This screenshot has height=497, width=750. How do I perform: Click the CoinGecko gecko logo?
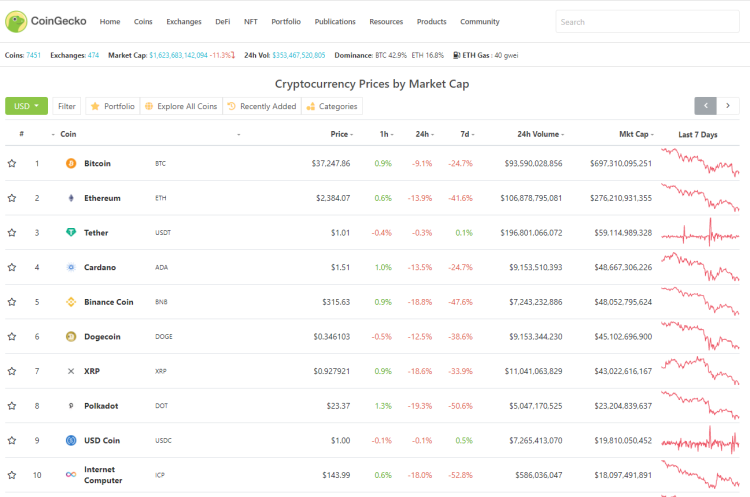point(16,22)
